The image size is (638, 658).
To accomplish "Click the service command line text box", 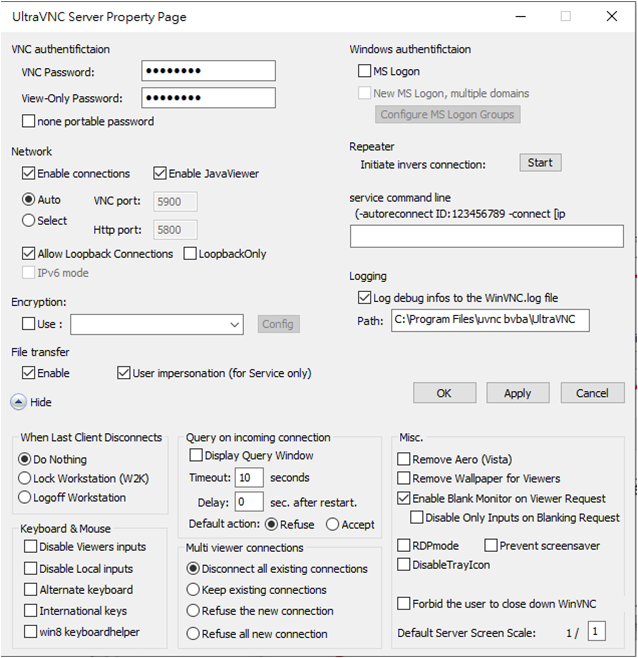I will pyautogui.click(x=487, y=236).
